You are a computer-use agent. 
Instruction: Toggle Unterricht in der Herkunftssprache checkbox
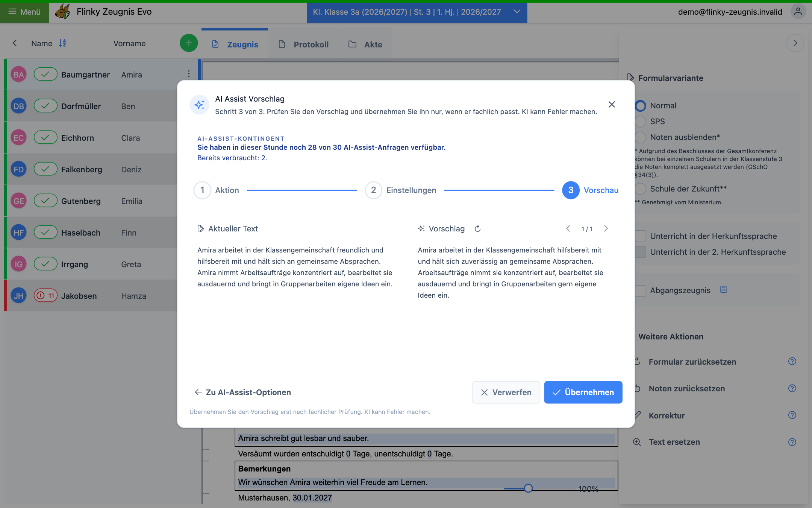(641, 236)
